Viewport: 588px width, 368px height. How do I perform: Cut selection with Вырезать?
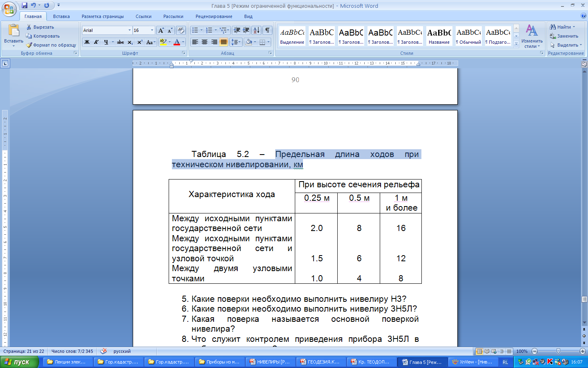point(40,27)
